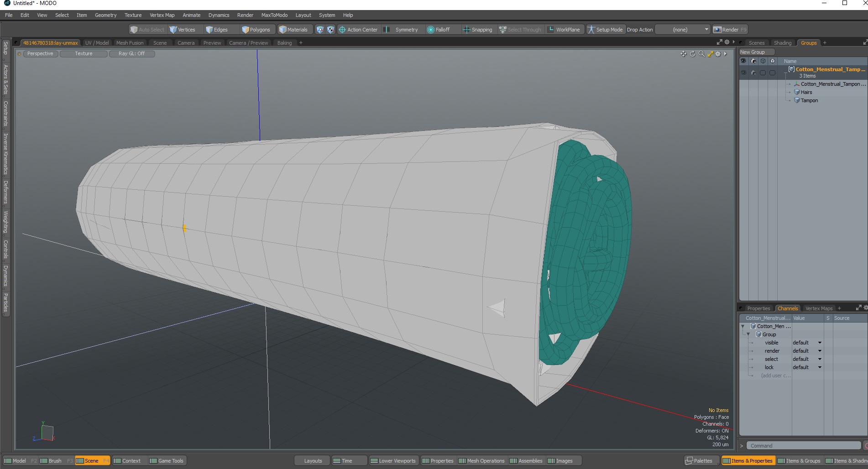The height and width of the screenshot is (469, 868).
Task: Click the MODO application logo icon
Action: click(7, 3)
